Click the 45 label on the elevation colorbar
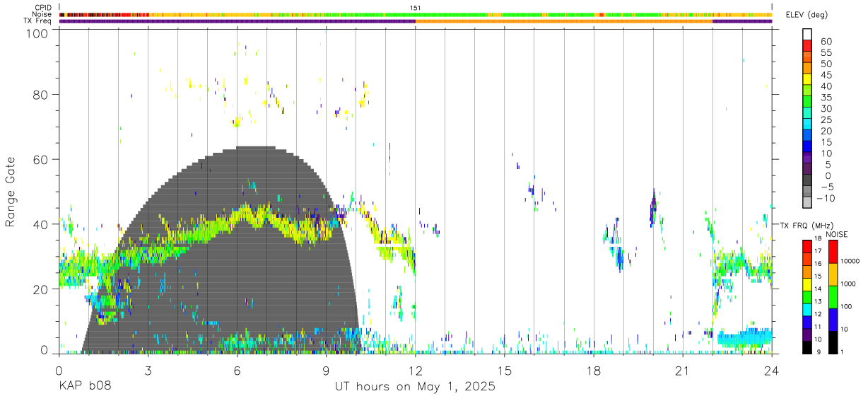This screenshot has width=868, height=401. point(826,75)
